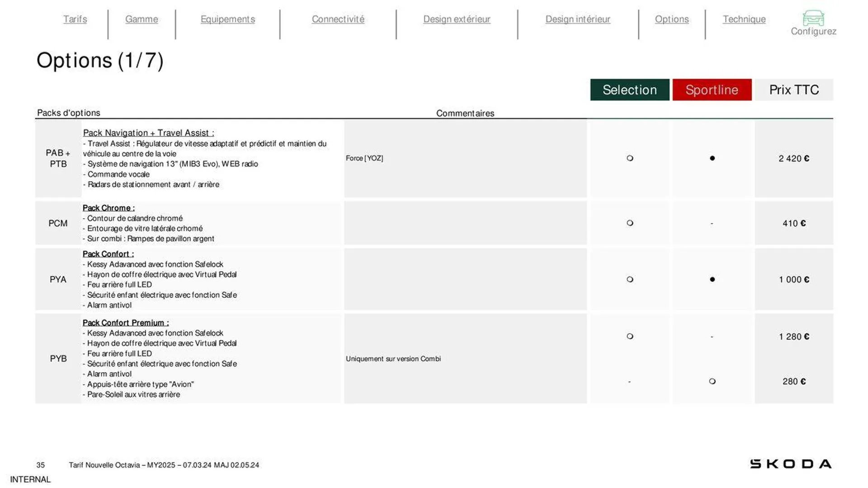Click the PYB code cell
The image size is (868, 488).
[58, 358]
